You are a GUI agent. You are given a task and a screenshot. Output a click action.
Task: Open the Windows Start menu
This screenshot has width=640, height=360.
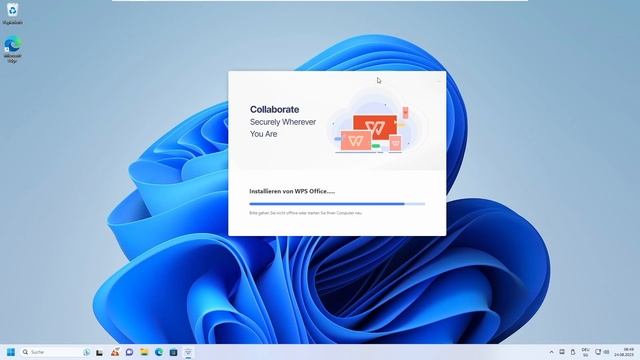tap(11, 352)
